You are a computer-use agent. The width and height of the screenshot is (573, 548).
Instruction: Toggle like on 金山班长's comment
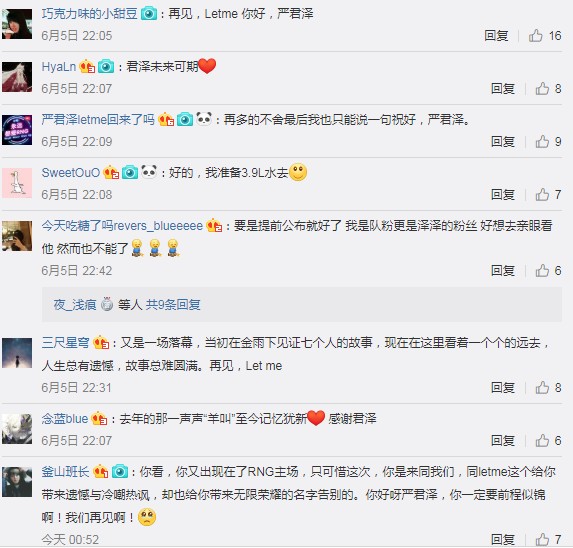coord(548,539)
